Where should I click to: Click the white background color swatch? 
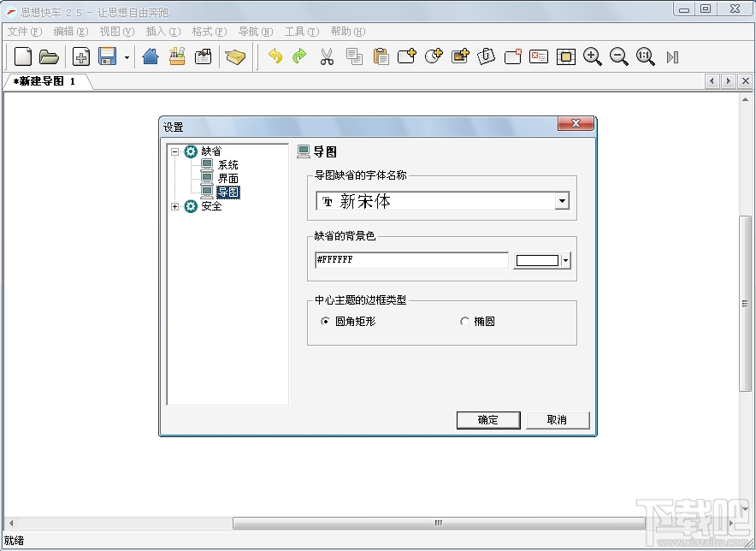pyautogui.click(x=537, y=261)
